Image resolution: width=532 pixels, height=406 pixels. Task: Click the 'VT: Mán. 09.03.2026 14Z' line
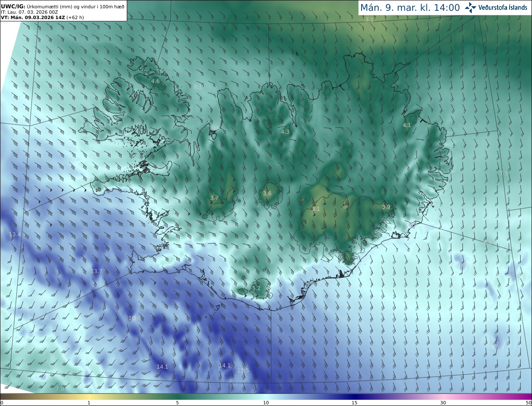point(42,17)
